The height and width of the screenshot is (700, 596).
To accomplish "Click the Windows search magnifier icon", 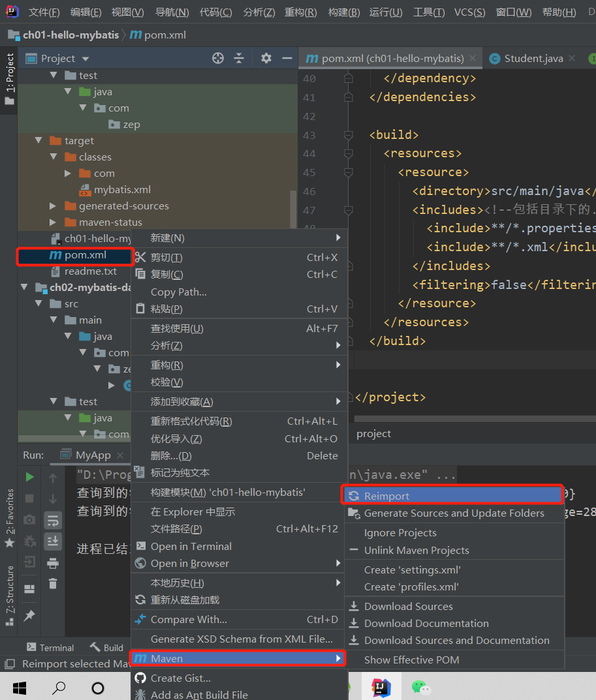I will pos(59,688).
